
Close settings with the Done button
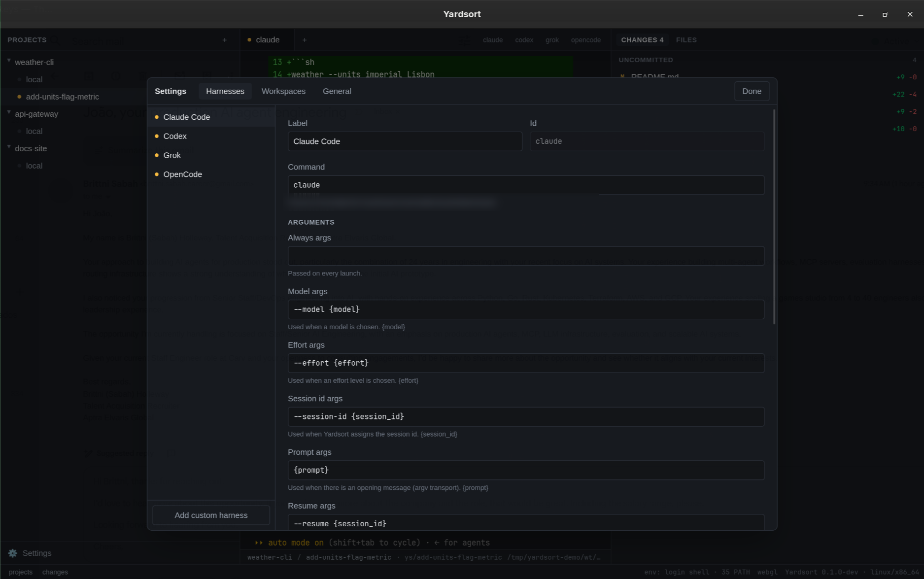click(x=752, y=91)
